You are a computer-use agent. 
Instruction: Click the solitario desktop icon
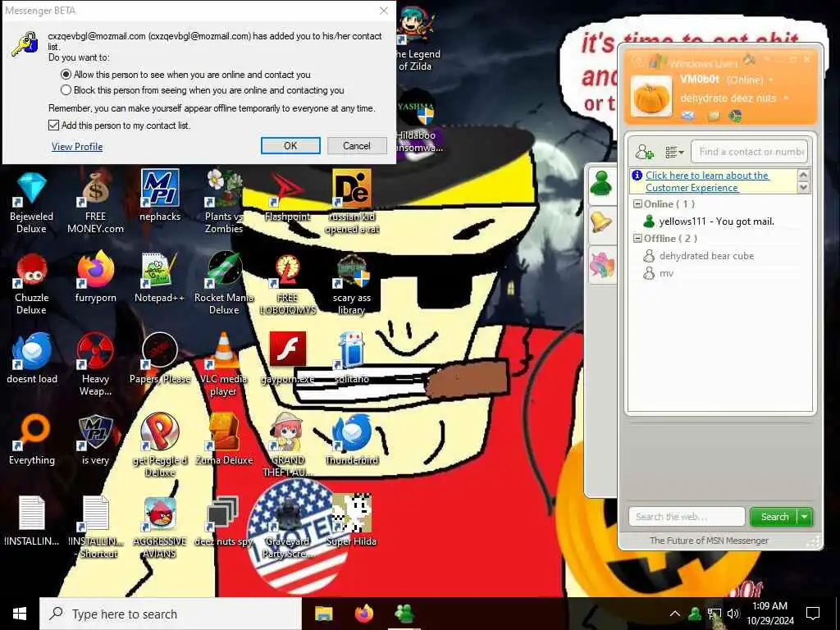click(352, 358)
